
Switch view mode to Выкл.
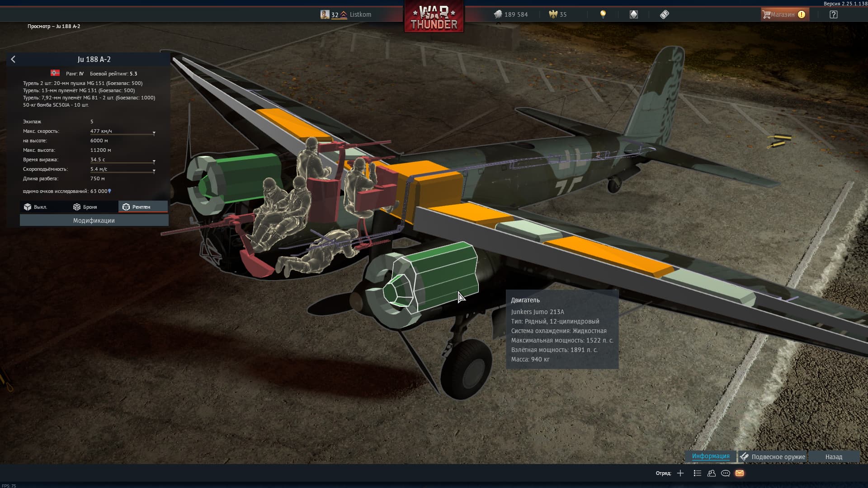point(36,207)
